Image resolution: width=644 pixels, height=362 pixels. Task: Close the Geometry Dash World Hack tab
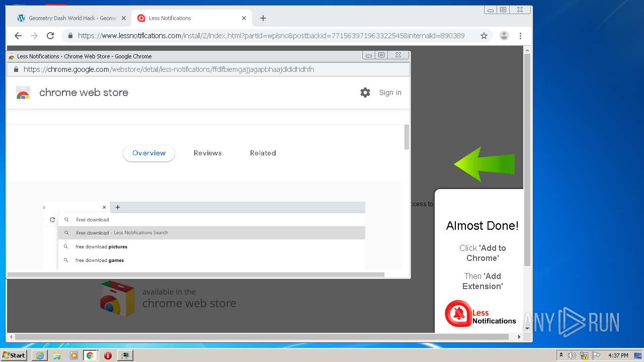tap(123, 18)
